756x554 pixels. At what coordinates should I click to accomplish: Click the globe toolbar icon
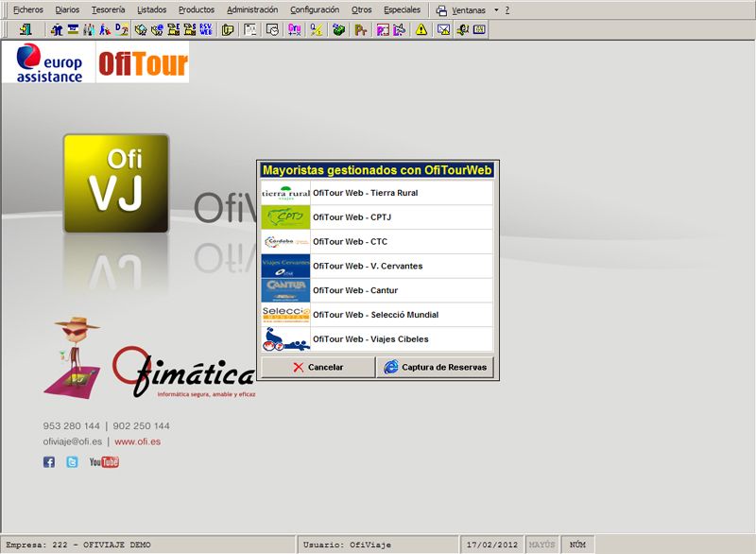pyautogui.click(x=141, y=30)
